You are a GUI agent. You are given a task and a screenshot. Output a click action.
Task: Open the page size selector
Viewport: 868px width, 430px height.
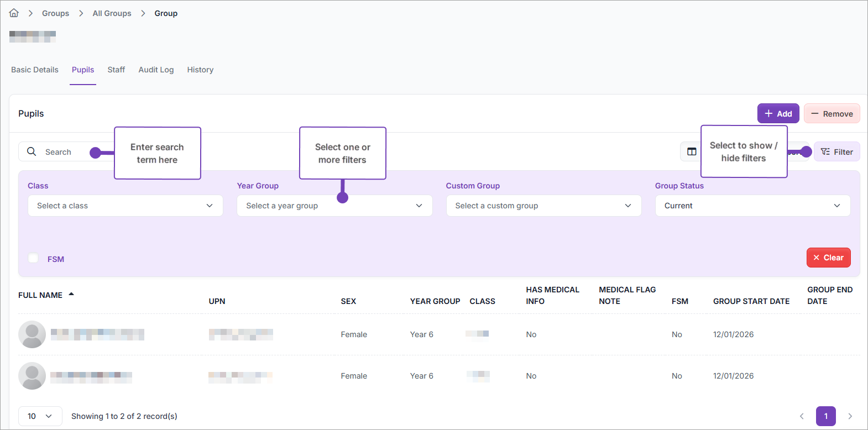click(x=40, y=416)
